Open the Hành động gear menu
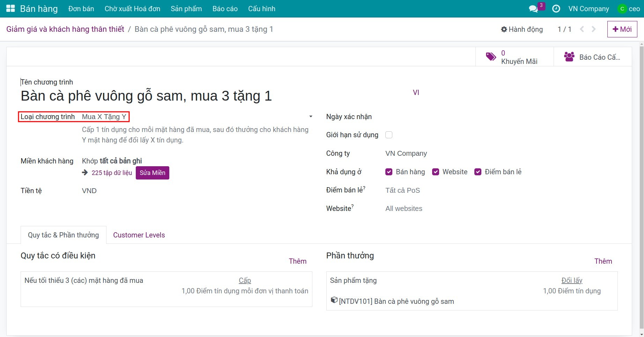Viewport: 644px width, 337px height. pos(521,29)
